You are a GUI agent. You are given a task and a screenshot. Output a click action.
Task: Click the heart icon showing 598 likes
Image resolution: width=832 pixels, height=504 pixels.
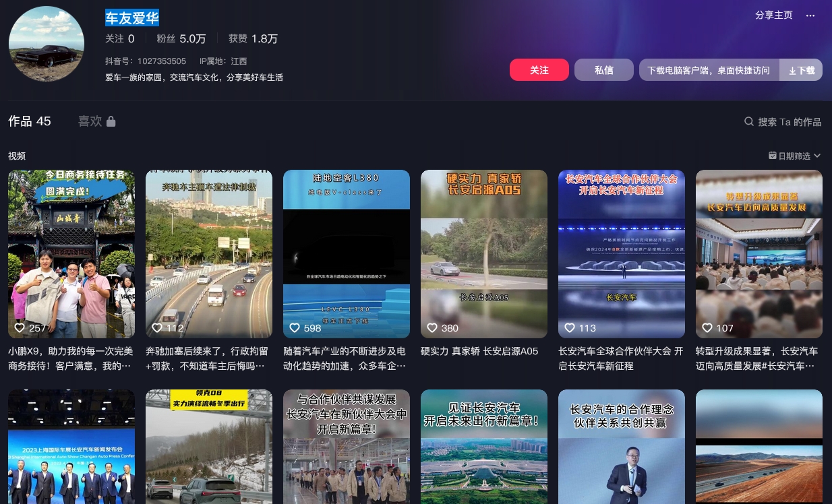point(295,327)
